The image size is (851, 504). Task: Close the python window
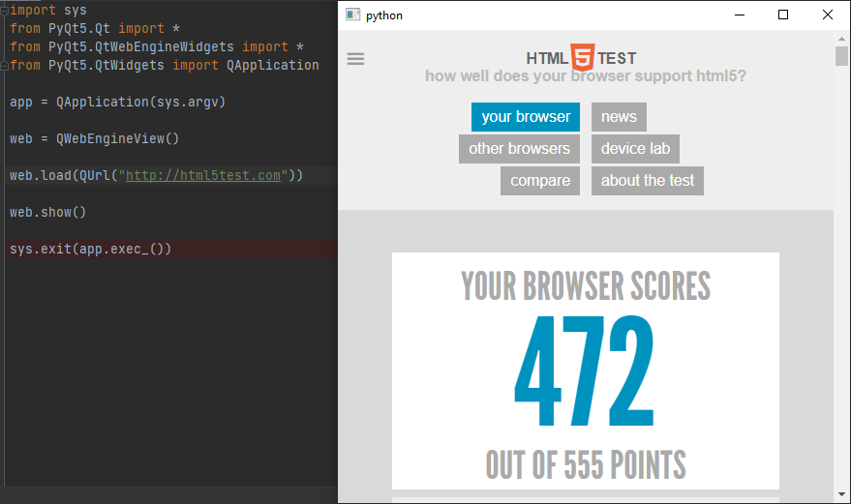pos(827,15)
